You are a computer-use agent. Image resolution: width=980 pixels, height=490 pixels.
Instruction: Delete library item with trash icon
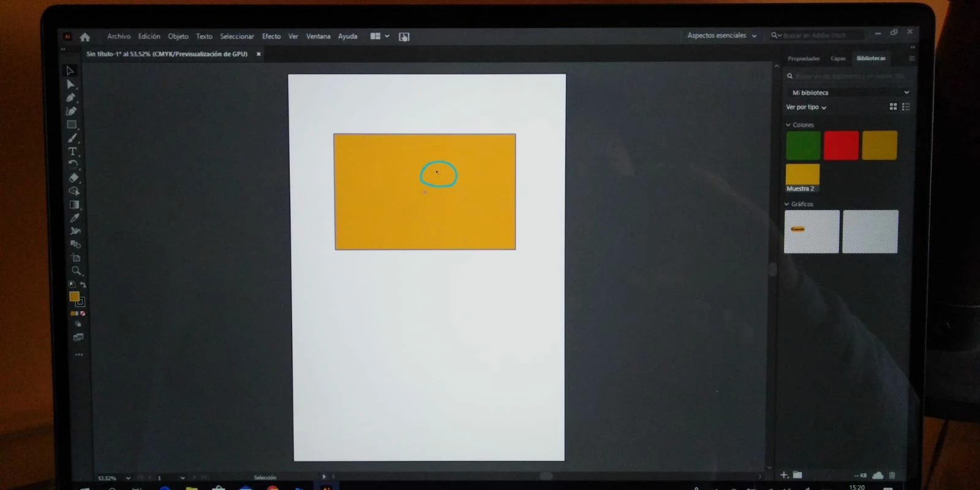[x=892, y=475]
